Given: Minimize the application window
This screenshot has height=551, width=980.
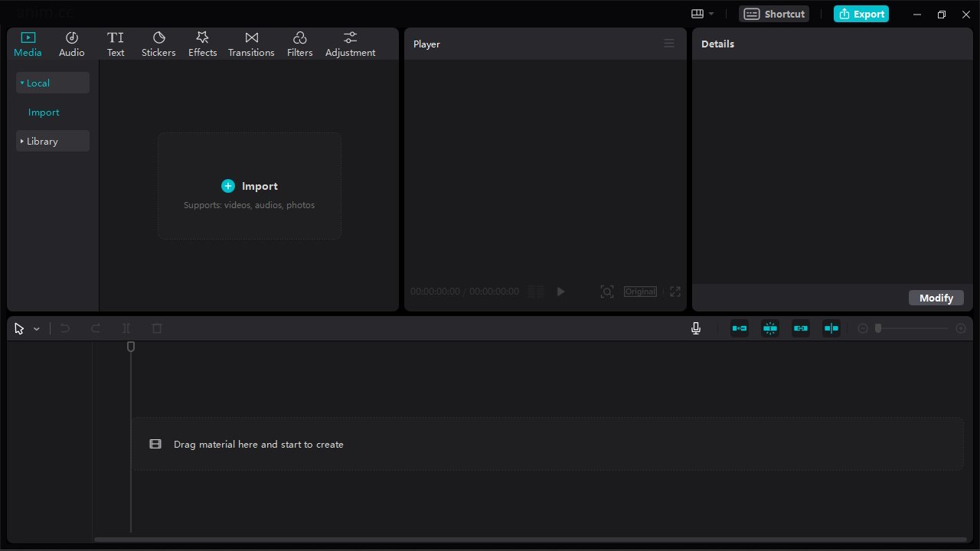Looking at the screenshot, I should pyautogui.click(x=917, y=14).
